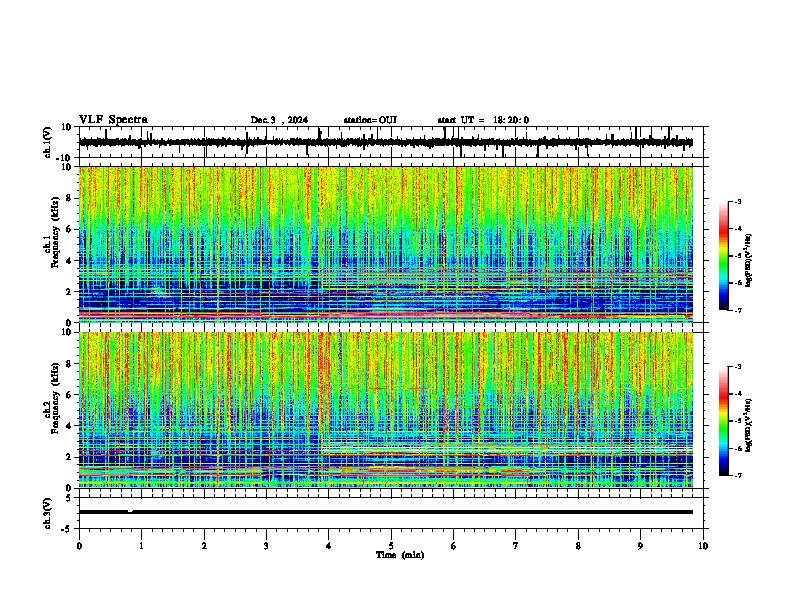Image resolution: width=792 pixels, height=612 pixels.
Task: Click the "8" kHz tick of ch.2 spectrogram
Action: point(69,364)
